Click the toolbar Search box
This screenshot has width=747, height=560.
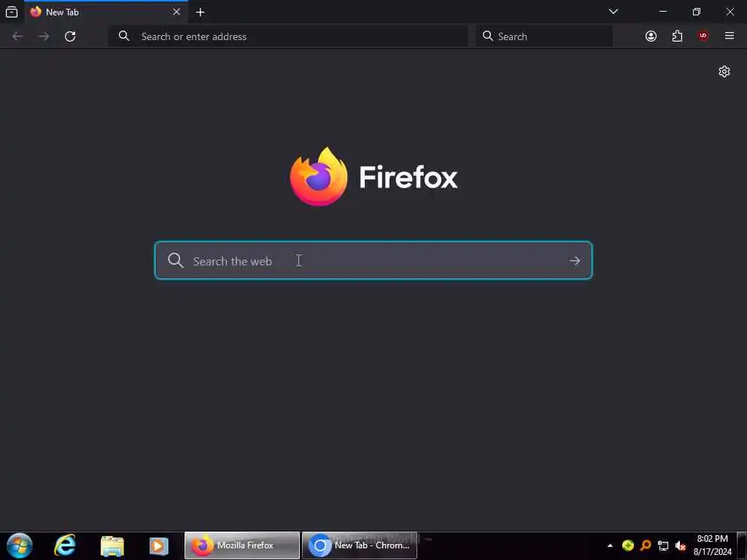tap(544, 36)
